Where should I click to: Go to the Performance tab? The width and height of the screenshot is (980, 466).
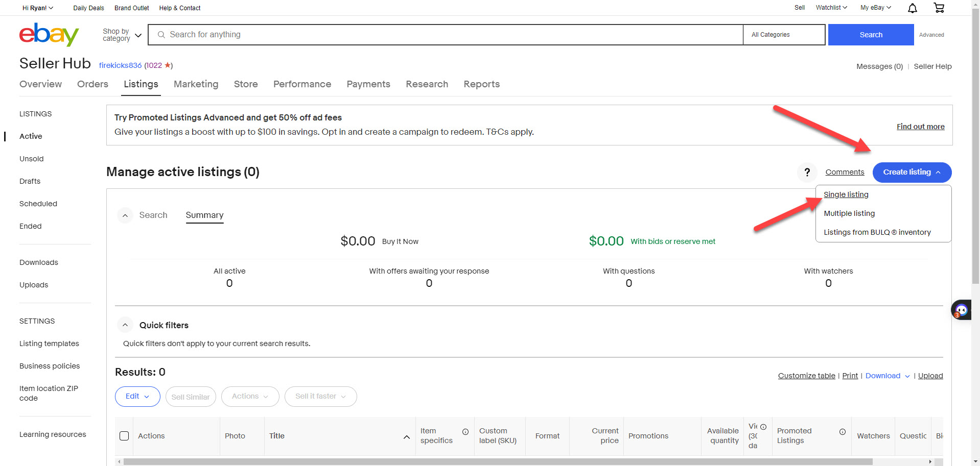click(x=302, y=84)
